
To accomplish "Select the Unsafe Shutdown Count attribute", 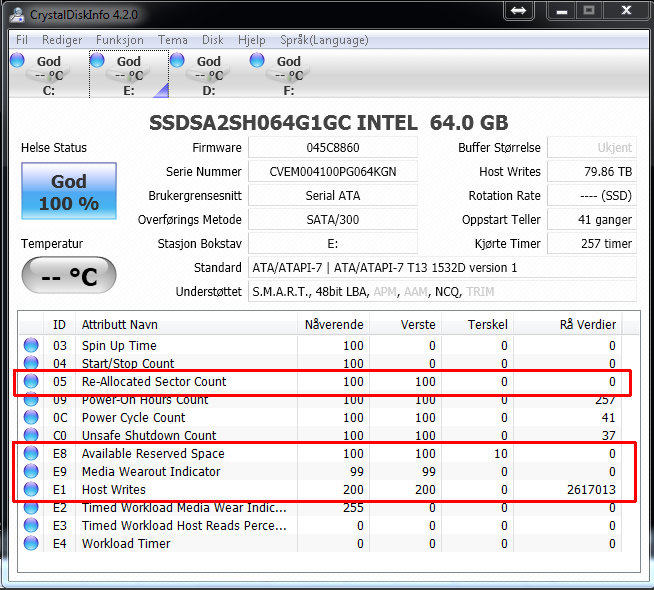I will click(149, 435).
